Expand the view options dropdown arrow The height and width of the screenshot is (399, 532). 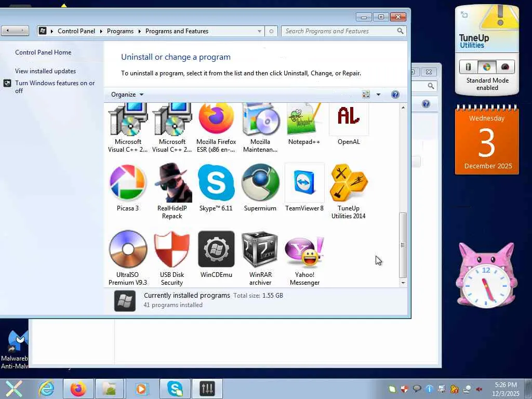click(x=378, y=95)
